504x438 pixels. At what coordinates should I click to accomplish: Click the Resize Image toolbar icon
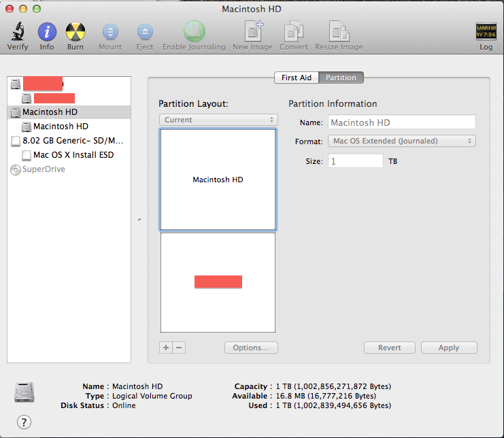coord(339,31)
